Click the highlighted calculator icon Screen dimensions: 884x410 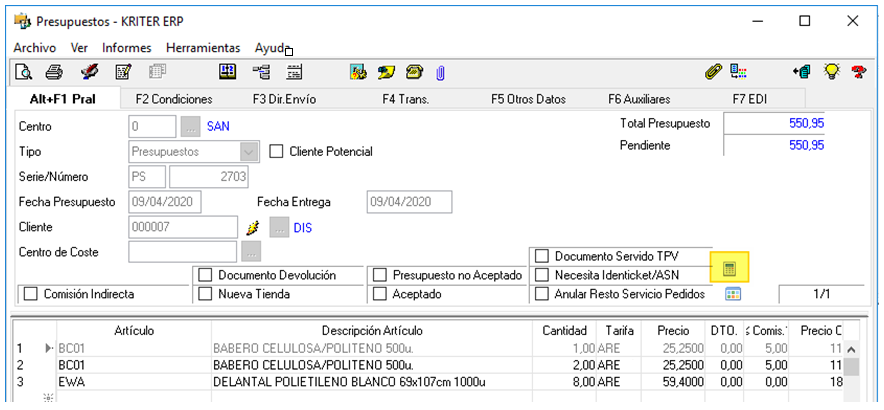pyautogui.click(x=730, y=268)
